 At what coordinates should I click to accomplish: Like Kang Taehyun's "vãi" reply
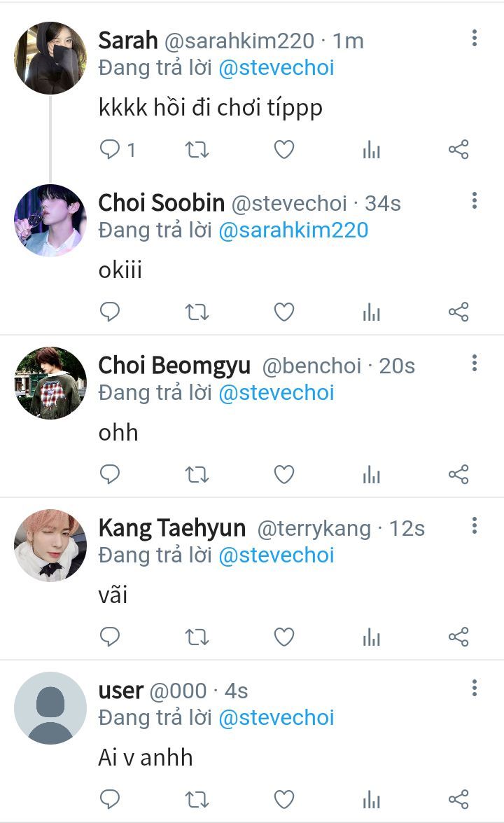tap(283, 637)
